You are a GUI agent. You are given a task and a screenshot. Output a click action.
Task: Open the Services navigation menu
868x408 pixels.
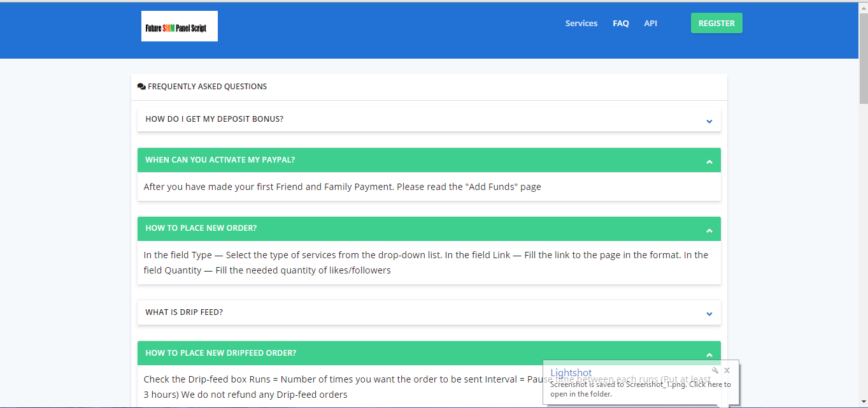tap(581, 23)
